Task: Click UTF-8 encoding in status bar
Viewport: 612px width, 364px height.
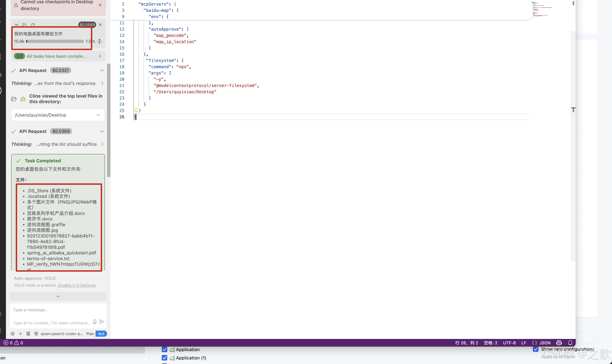Action: [509, 343]
